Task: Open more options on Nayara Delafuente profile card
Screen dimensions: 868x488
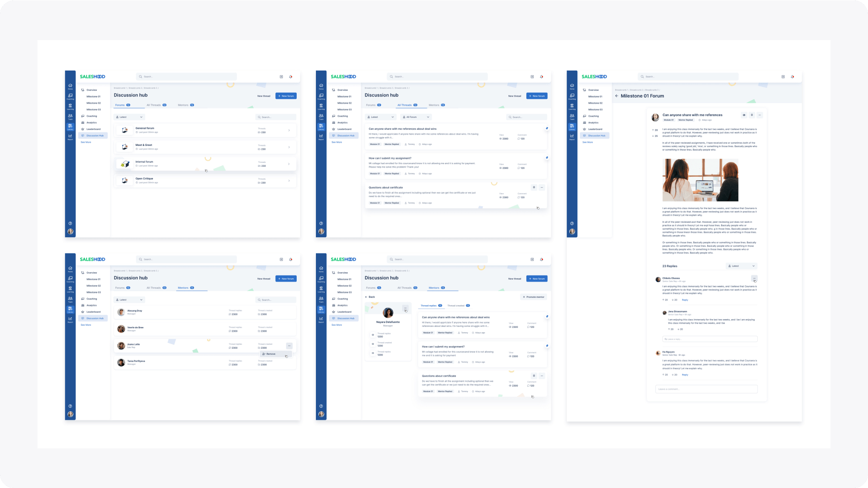Action: click(x=405, y=308)
